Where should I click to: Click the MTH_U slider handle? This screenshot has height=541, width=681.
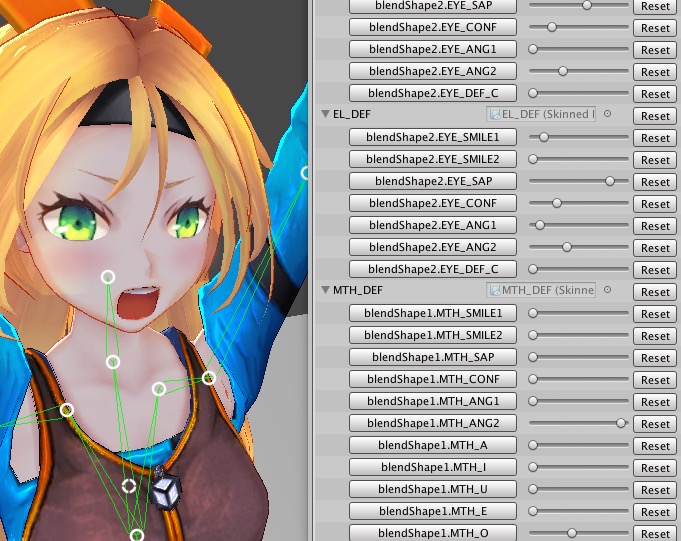[533, 489]
